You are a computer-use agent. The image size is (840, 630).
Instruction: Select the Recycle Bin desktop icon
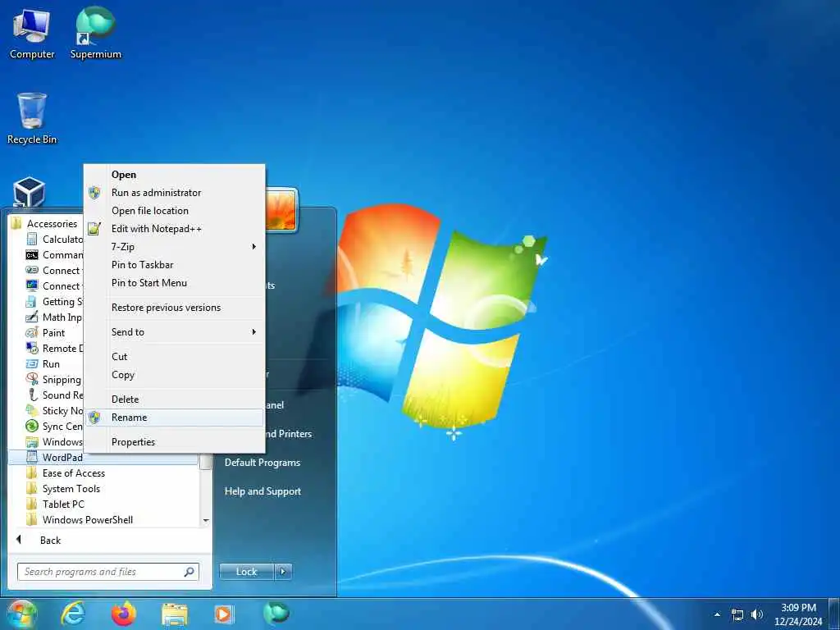tap(32, 118)
